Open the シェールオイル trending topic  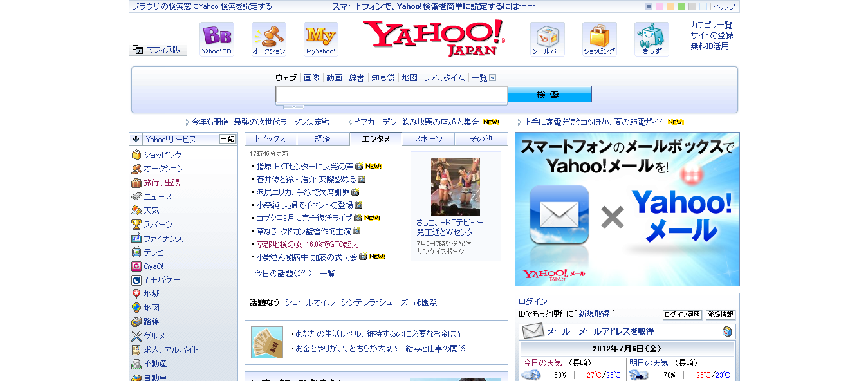click(309, 302)
